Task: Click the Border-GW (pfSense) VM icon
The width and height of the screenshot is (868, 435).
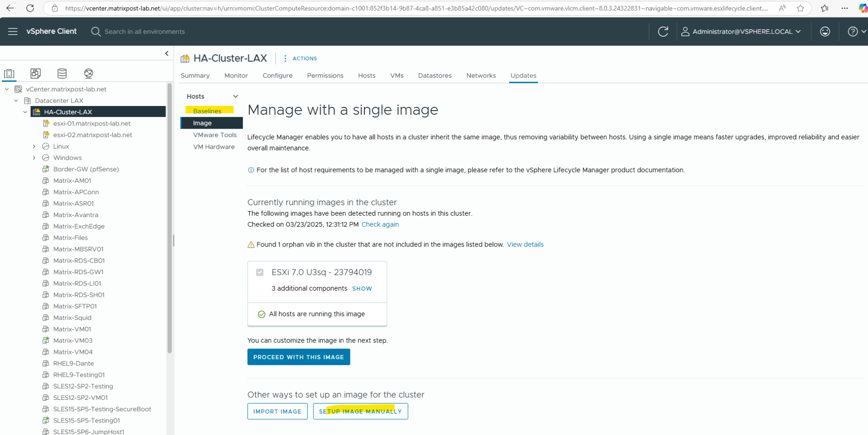Action: (x=46, y=169)
